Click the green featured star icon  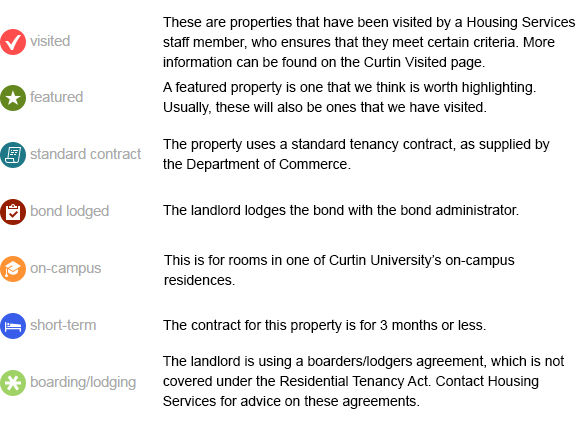(13, 98)
